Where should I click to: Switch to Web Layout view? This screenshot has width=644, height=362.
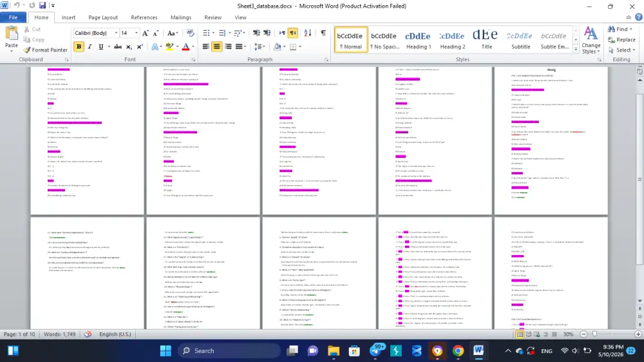(537, 334)
